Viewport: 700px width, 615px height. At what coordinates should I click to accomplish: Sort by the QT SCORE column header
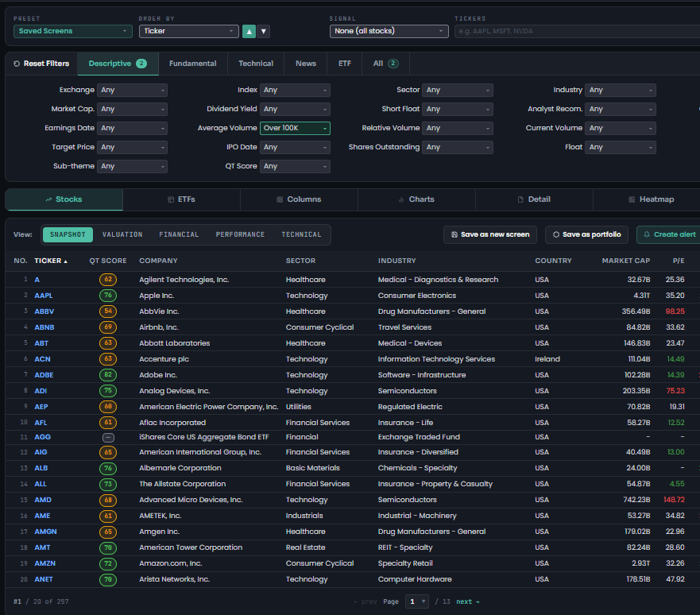pos(108,261)
